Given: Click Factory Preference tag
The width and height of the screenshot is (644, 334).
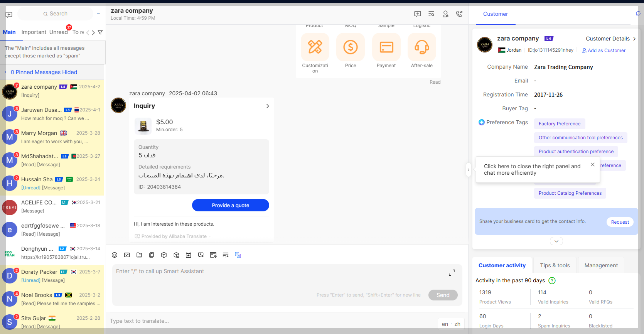Looking at the screenshot, I should coord(560,124).
